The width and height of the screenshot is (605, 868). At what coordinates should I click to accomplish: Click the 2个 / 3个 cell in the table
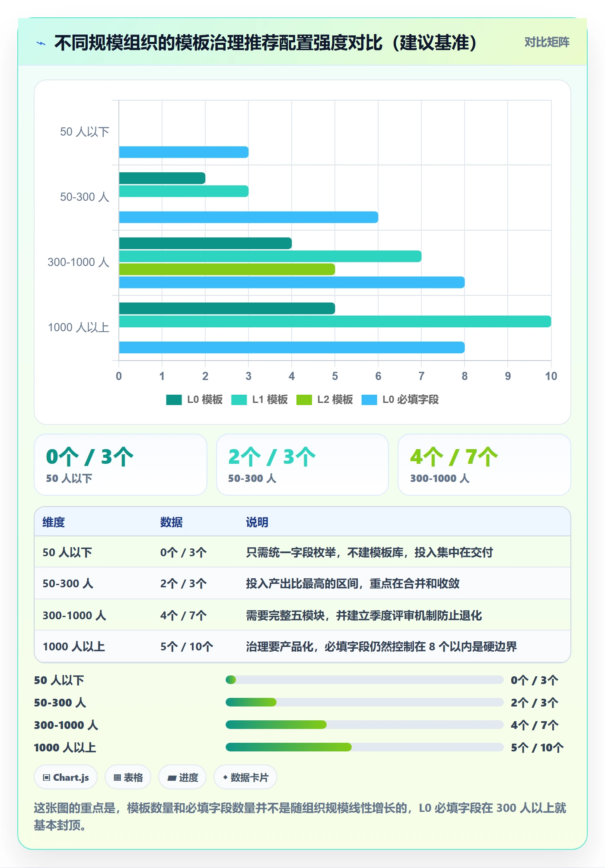[x=183, y=583]
